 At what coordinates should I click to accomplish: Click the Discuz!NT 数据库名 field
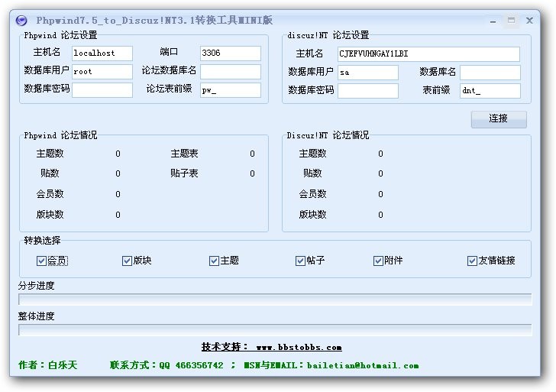coord(490,73)
